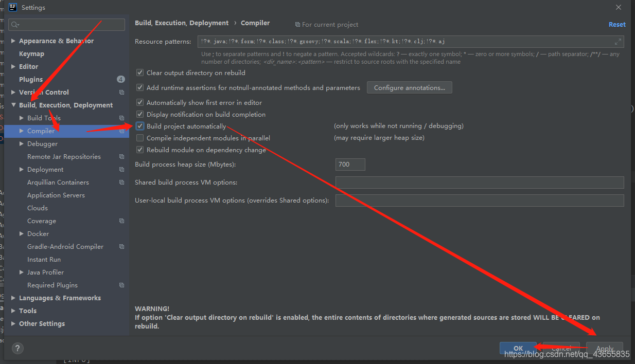Screen dimensions: 635x364
Task: Click the project-scope icon beside Build Tools
Action: [121, 118]
